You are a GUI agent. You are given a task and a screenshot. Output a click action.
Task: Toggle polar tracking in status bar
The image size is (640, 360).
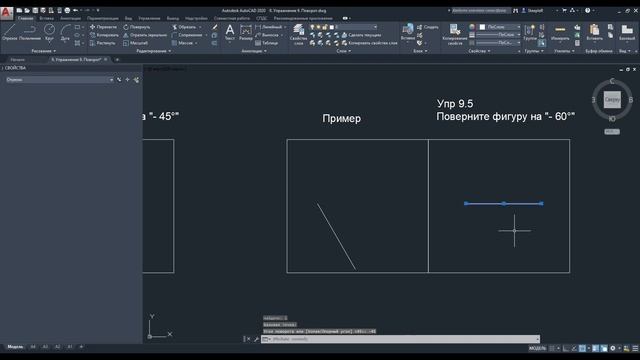point(574,348)
